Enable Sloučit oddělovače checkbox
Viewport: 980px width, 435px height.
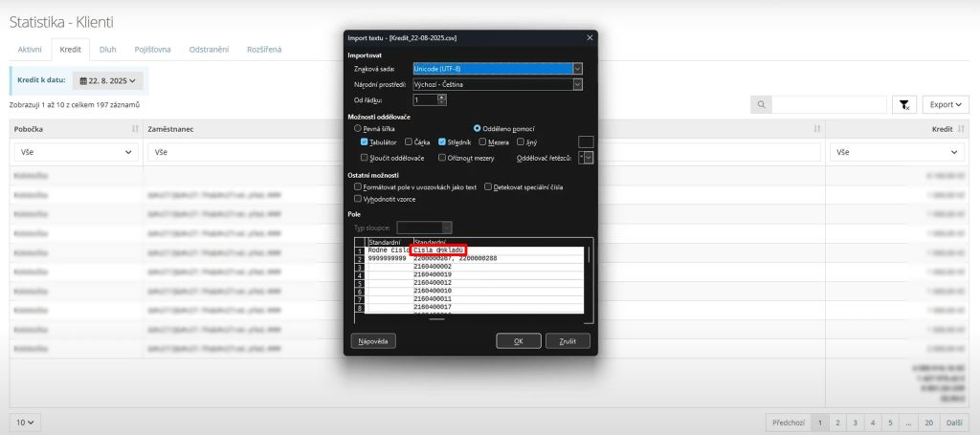[365, 158]
